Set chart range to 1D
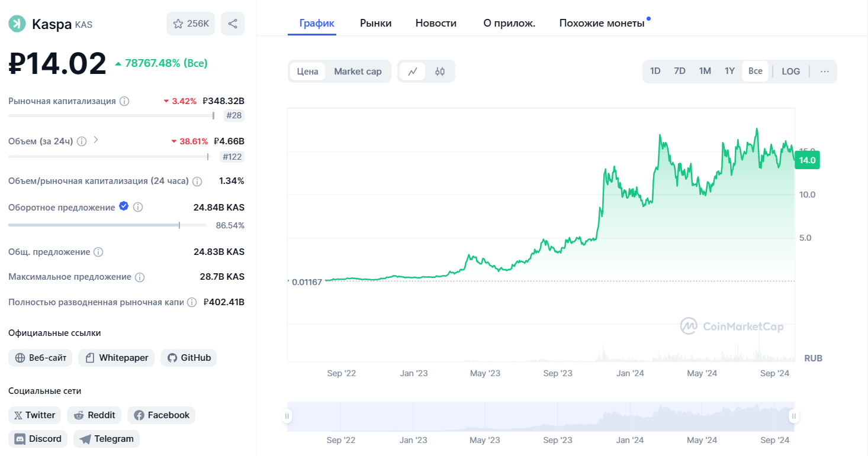The width and height of the screenshot is (868, 456). tap(655, 71)
